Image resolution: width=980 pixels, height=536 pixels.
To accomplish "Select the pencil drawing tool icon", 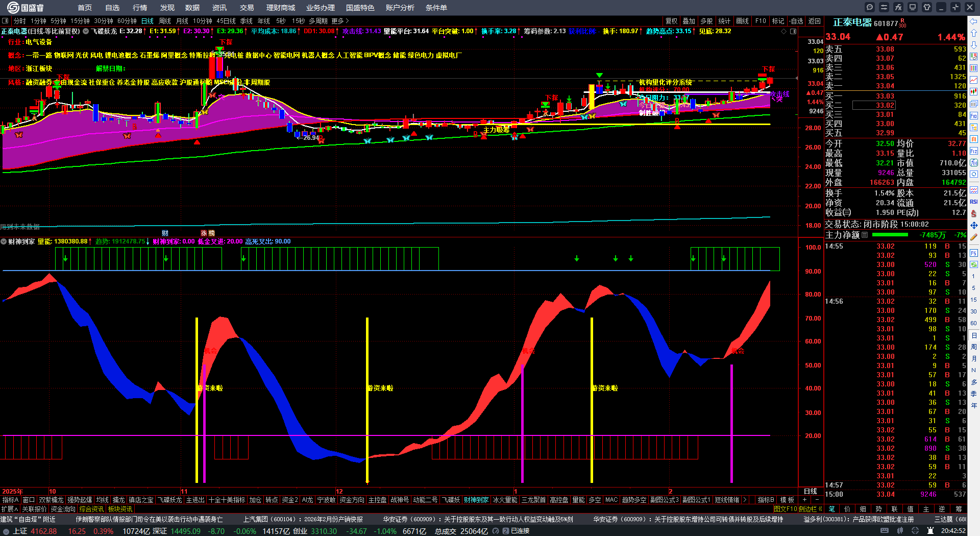I will pyautogui.click(x=974, y=237).
